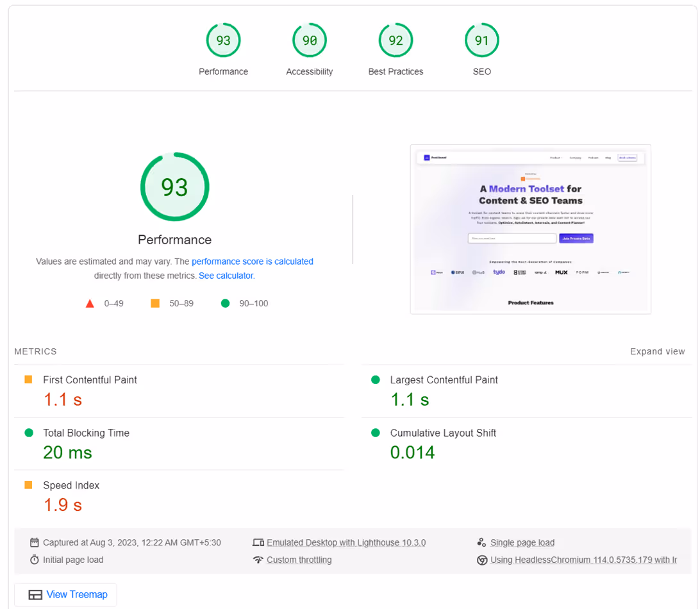Screen dimensions: 700x609
Task: Click the Total Blocking Time metric label
Action: [86, 433]
